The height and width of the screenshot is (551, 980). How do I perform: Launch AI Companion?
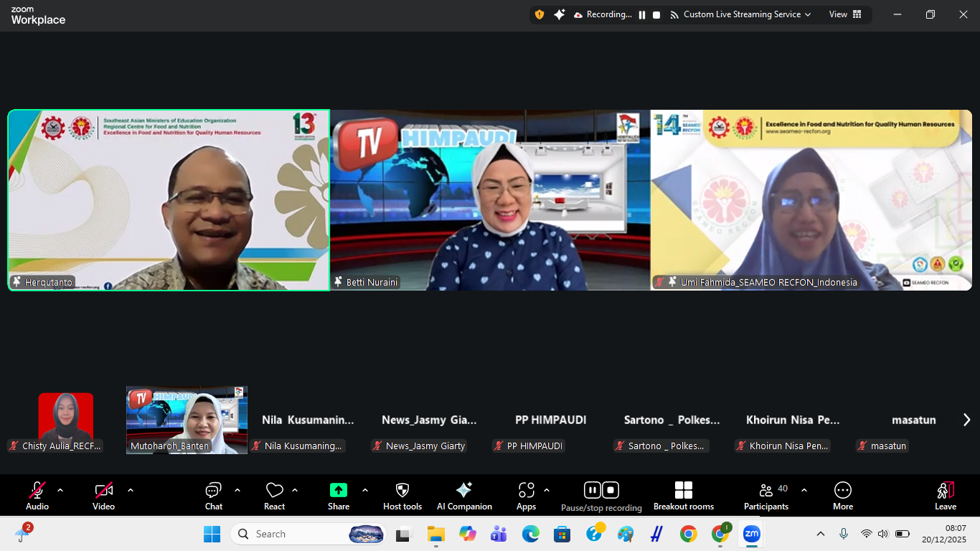pos(464,496)
